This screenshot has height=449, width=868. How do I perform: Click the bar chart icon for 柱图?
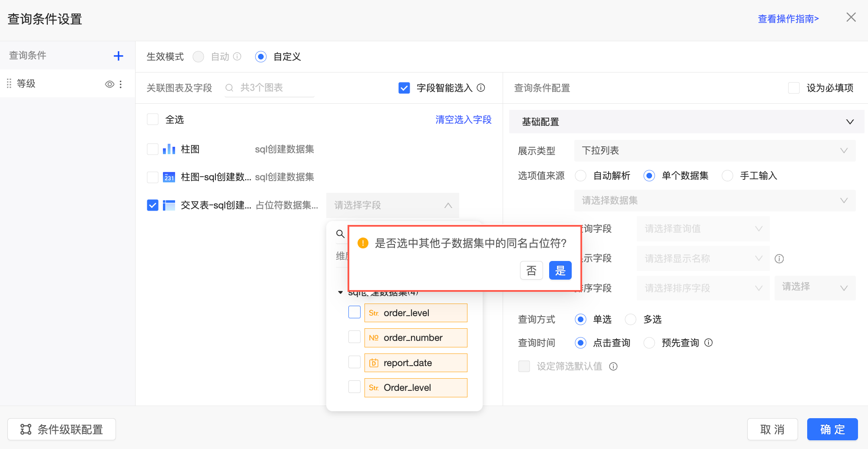tap(169, 149)
